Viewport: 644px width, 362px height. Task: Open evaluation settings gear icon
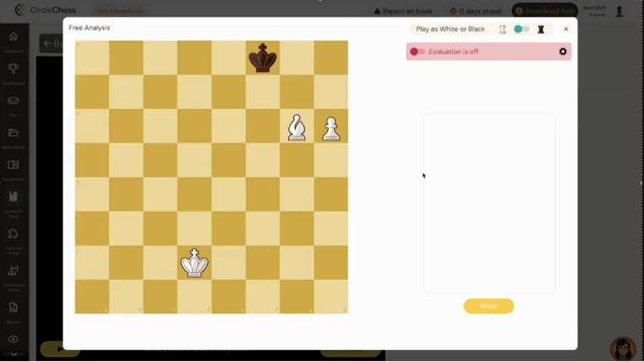point(563,52)
